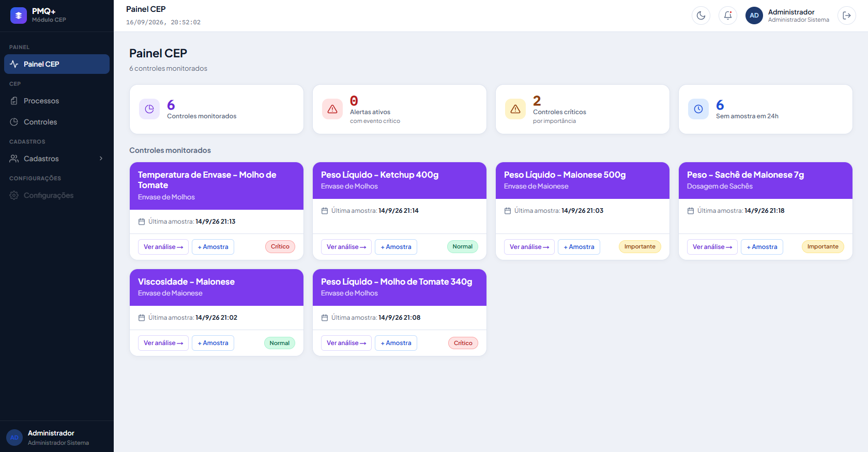Click Importante badge on Sachê de Maionese card
868x452 pixels.
click(x=823, y=247)
